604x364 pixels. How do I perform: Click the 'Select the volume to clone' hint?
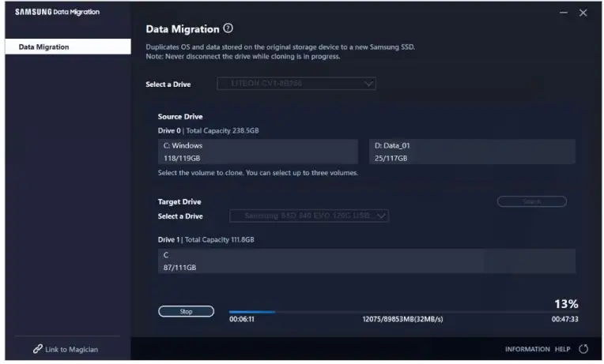pyautogui.click(x=258, y=173)
